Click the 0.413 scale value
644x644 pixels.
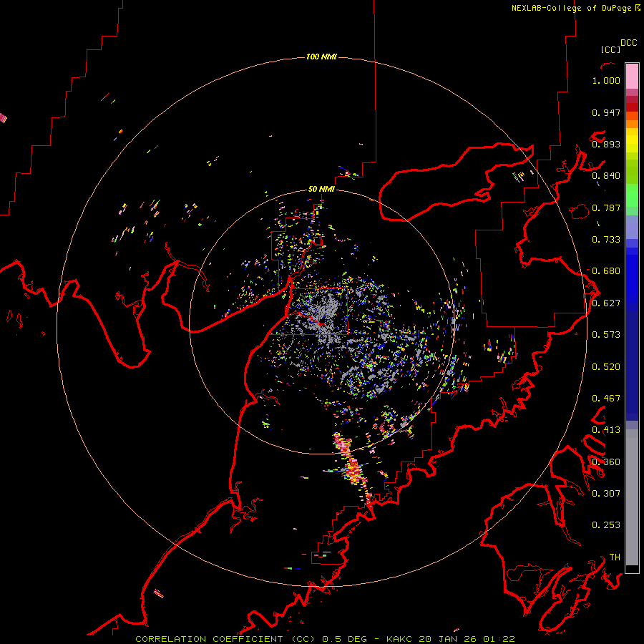pyautogui.click(x=606, y=430)
